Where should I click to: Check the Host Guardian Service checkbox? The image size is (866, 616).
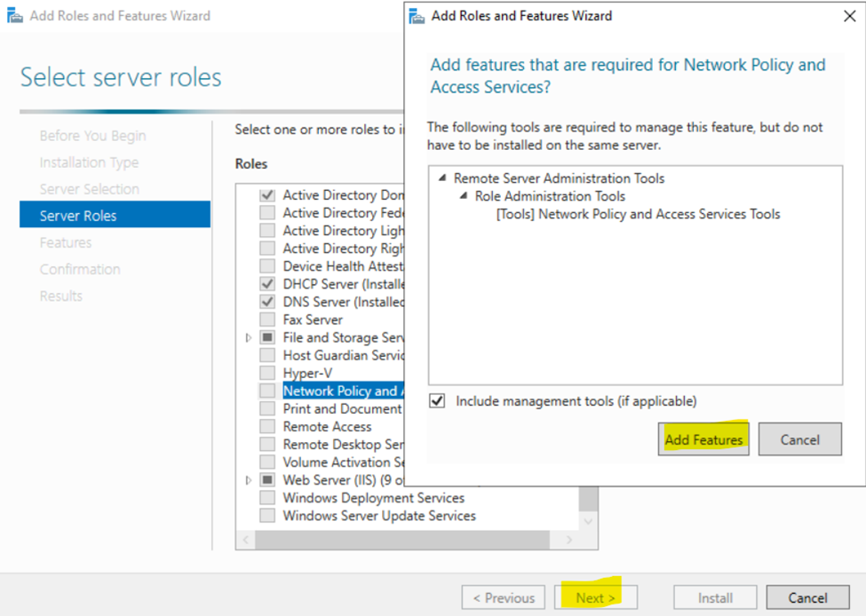click(x=267, y=355)
